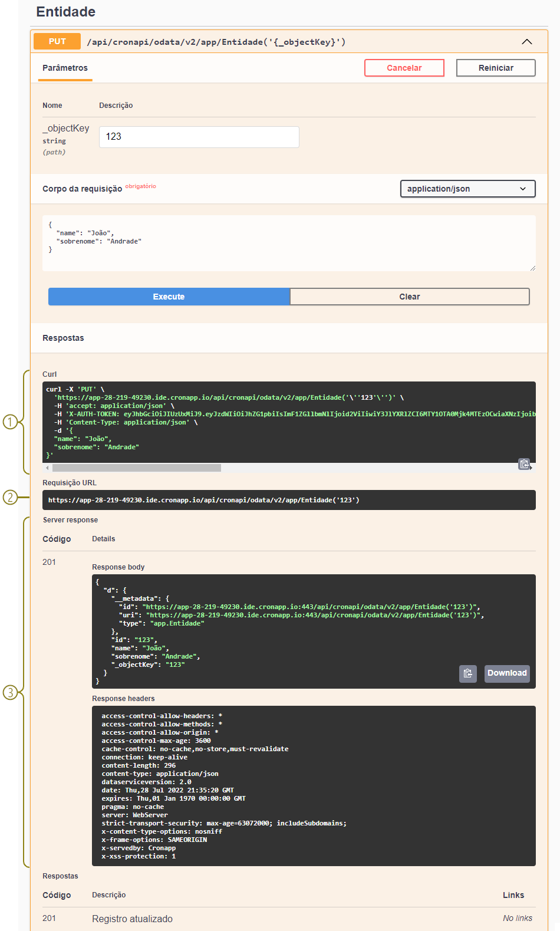Click the Cancelar button
Screen dimensions: 560x931
pos(404,68)
